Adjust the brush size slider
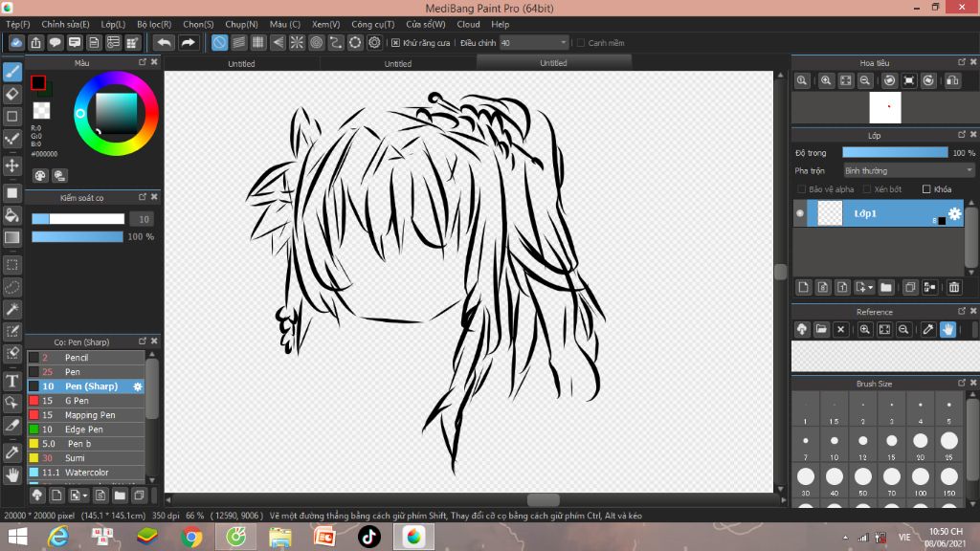980x551 pixels. click(78, 219)
